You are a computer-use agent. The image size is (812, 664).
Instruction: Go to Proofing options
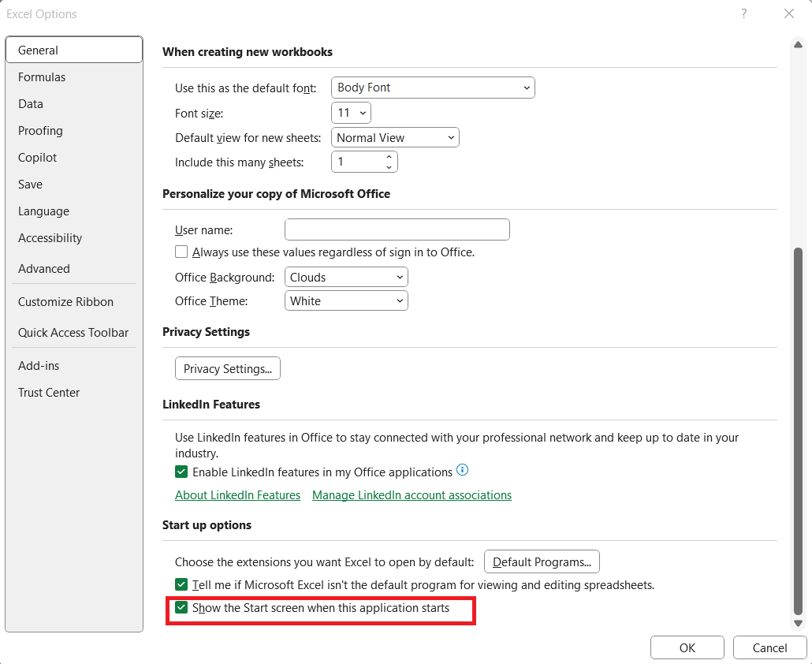pos(74,131)
